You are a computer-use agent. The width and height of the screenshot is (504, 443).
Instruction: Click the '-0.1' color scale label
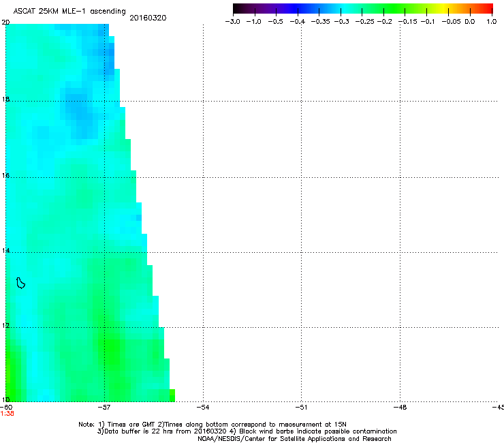coord(428,22)
